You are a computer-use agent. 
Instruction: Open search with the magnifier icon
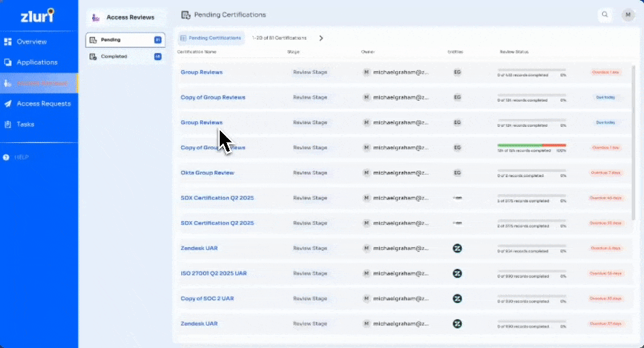point(605,14)
